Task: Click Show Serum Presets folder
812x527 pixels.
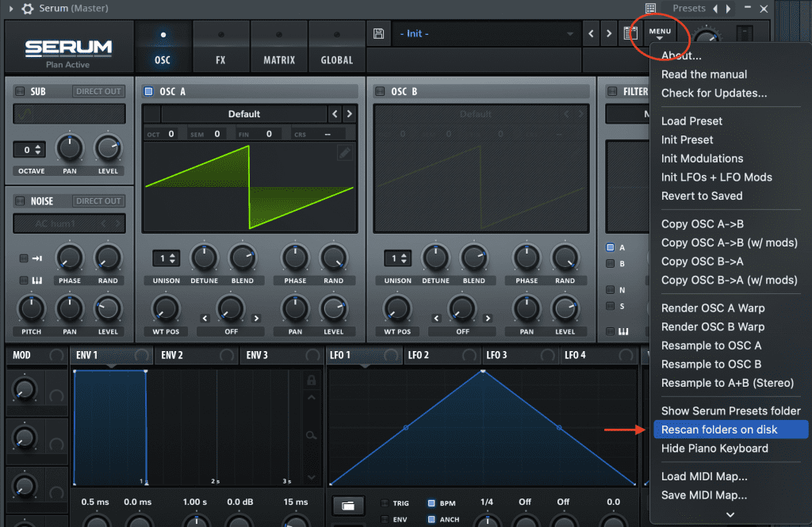Action: 730,411
